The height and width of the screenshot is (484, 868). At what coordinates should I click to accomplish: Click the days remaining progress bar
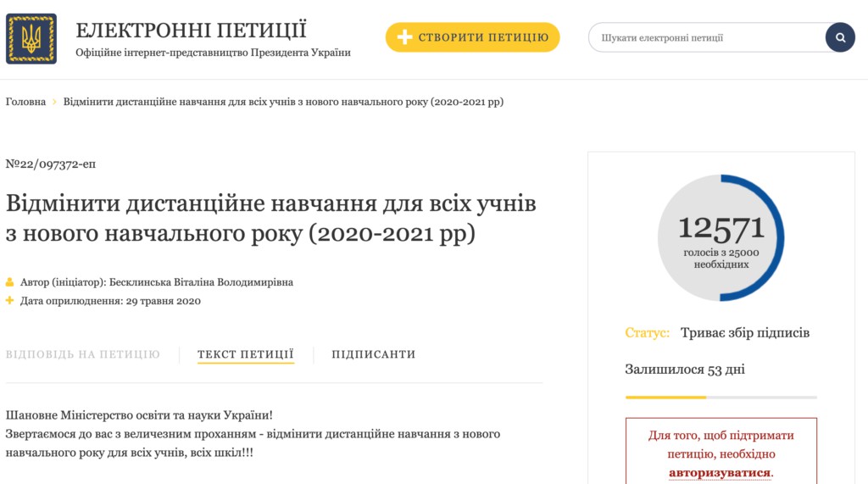pos(721,397)
